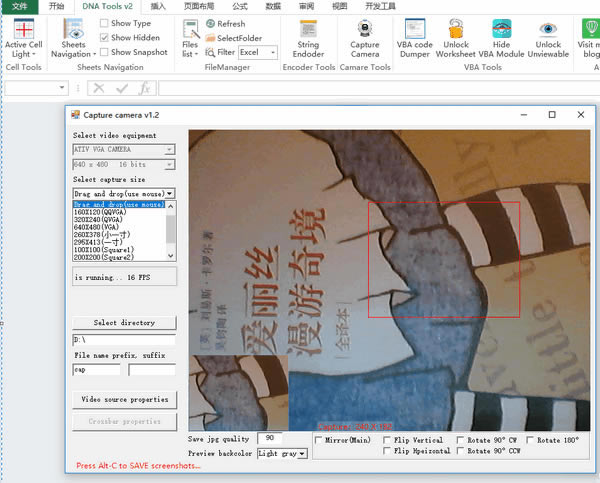Enable the Show Snapshot checkbox
600x483 pixels.
[104, 52]
